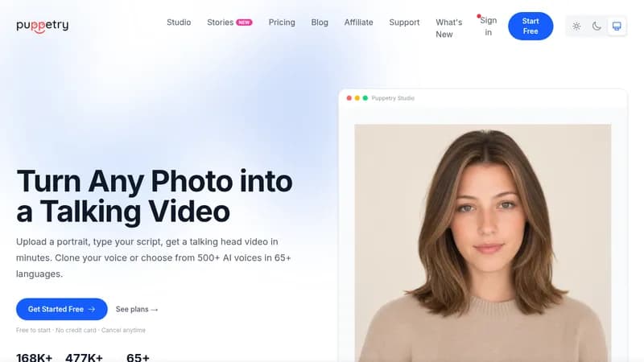
Task: Click the green dot in Puppetry Studio window
Action: pyautogui.click(x=365, y=98)
